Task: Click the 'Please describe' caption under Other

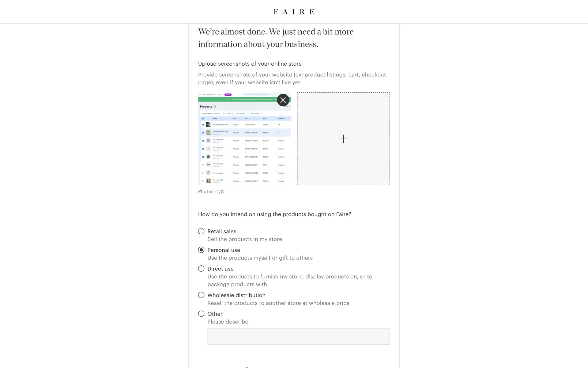Action: (x=228, y=322)
